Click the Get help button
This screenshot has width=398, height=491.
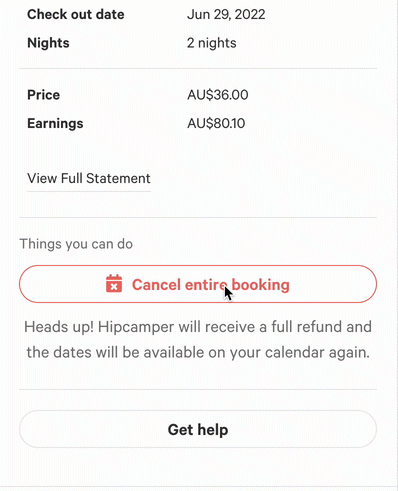coord(198,429)
